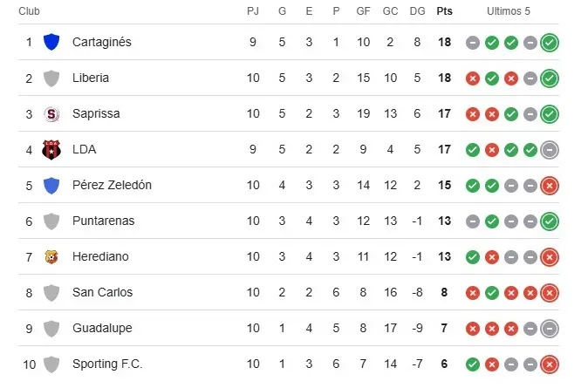The image size is (588, 388).
Task: Click Saprissa's 17 points value
Action: (x=444, y=113)
